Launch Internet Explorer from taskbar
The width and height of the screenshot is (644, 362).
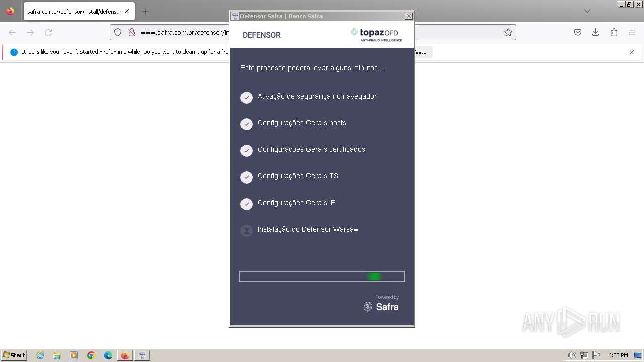[40, 355]
